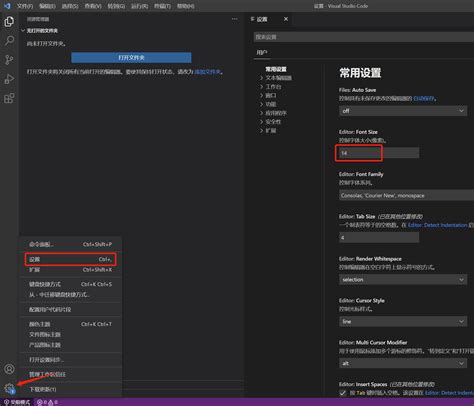Open the 查看(V) menu

click(93, 6)
